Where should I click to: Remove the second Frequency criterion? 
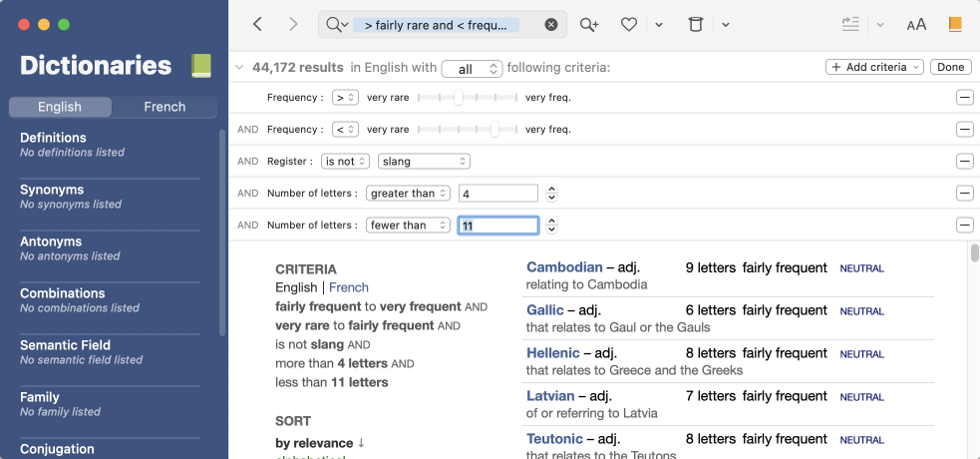964,130
